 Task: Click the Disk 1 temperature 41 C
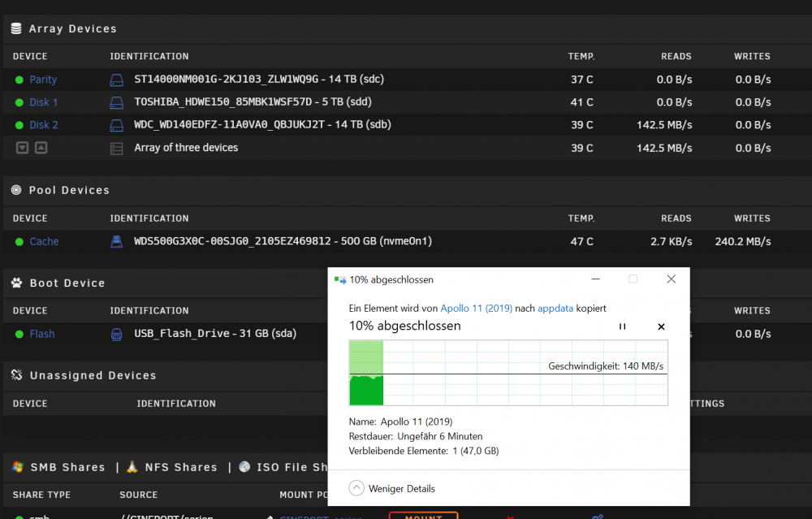(581, 102)
